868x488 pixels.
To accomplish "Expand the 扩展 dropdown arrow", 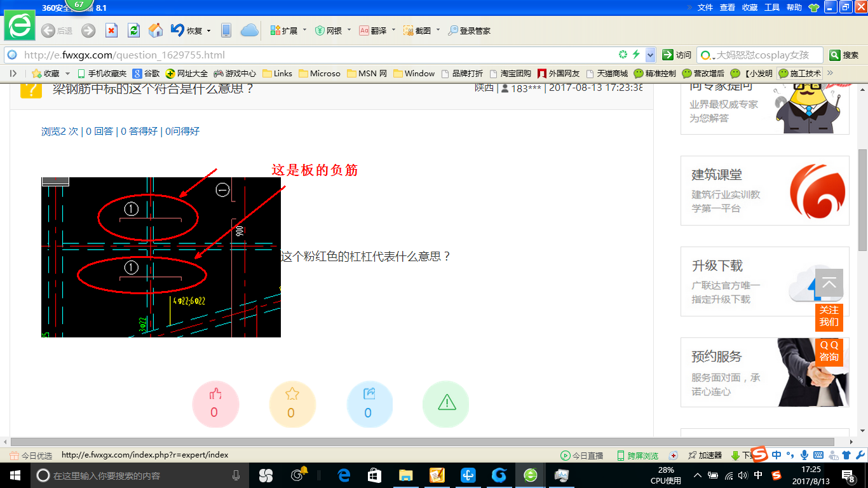I will click(304, 30).
